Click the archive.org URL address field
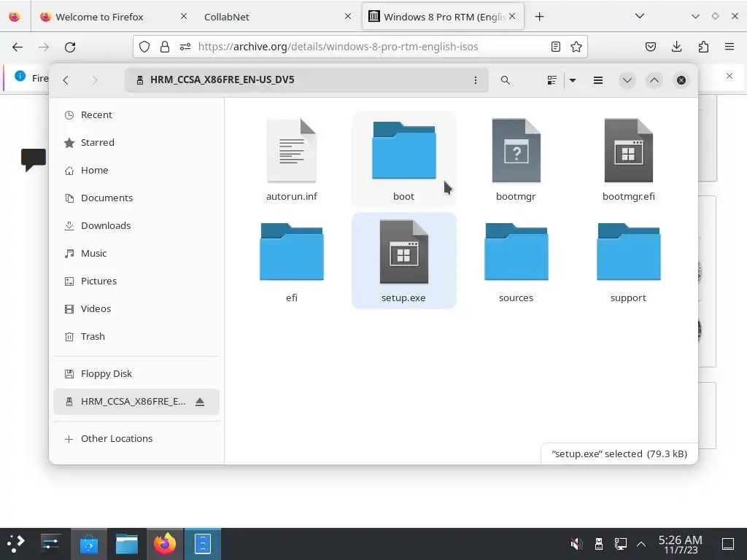Image resolution: width=747 pixels, height=560 pixels. point(360,47)
